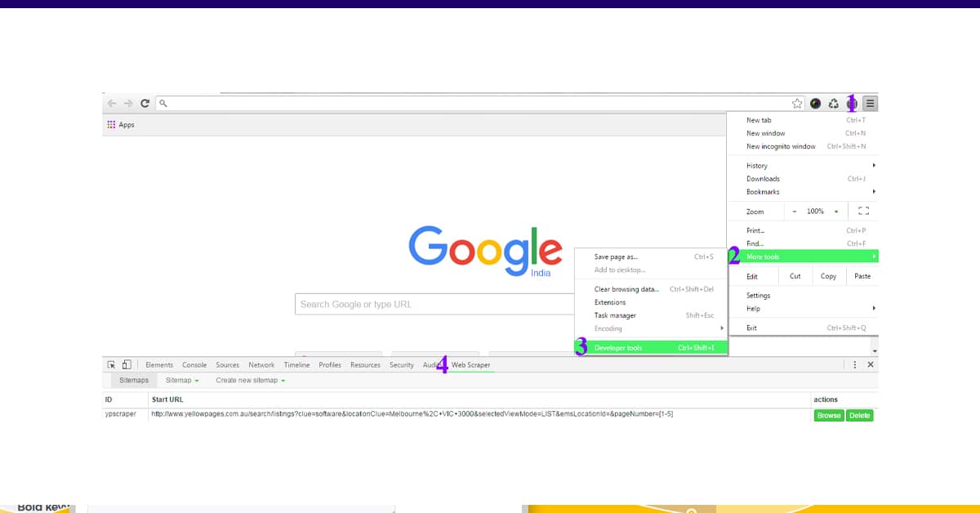The width and height of the screenshot is (980, 513).
Task: Click the Google logo
Action: click(x=485, y=252)
